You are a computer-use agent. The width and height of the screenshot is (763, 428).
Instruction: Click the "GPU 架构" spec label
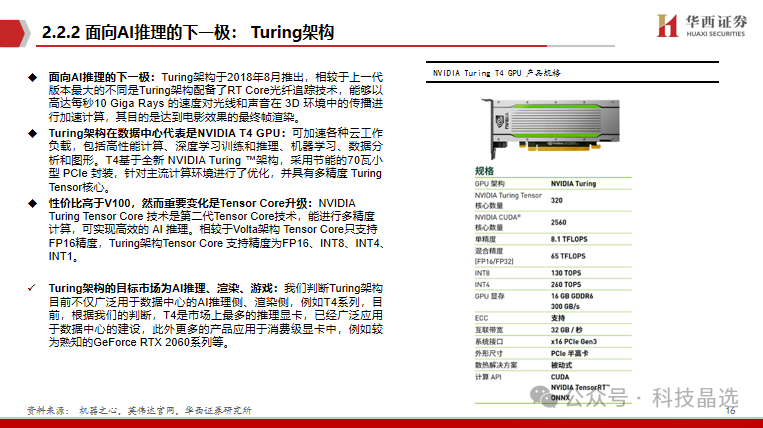[490, 183]
